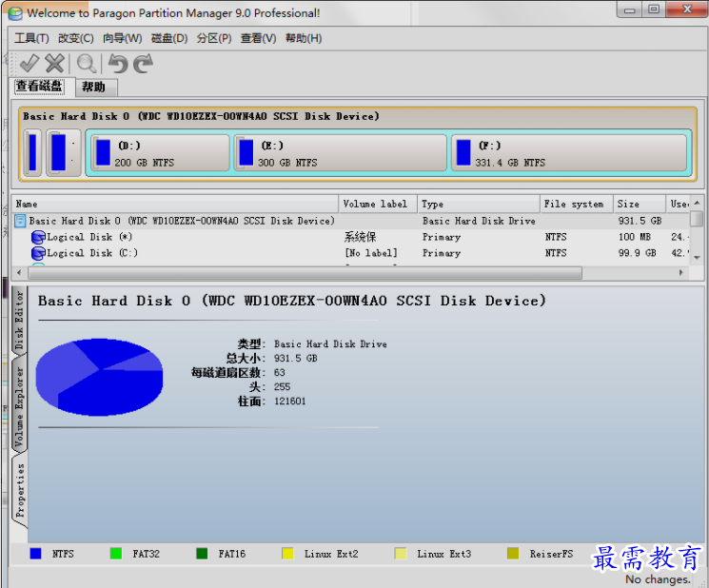Select the Logical Disk (C:) row

(x=351, y=253)
